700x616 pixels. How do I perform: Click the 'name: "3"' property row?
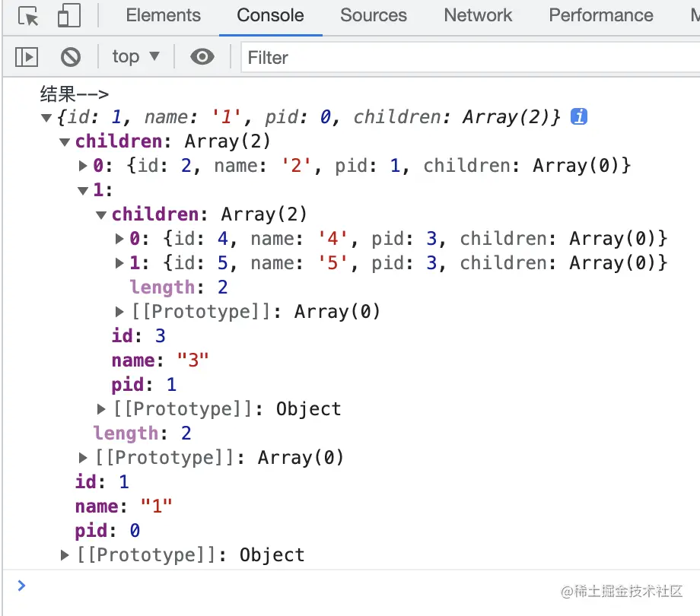pyautogui.click(x=160, y=360)
